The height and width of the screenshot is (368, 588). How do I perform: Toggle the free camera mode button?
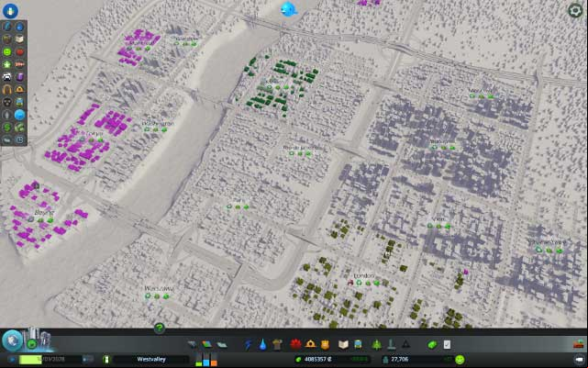(579, 360)
